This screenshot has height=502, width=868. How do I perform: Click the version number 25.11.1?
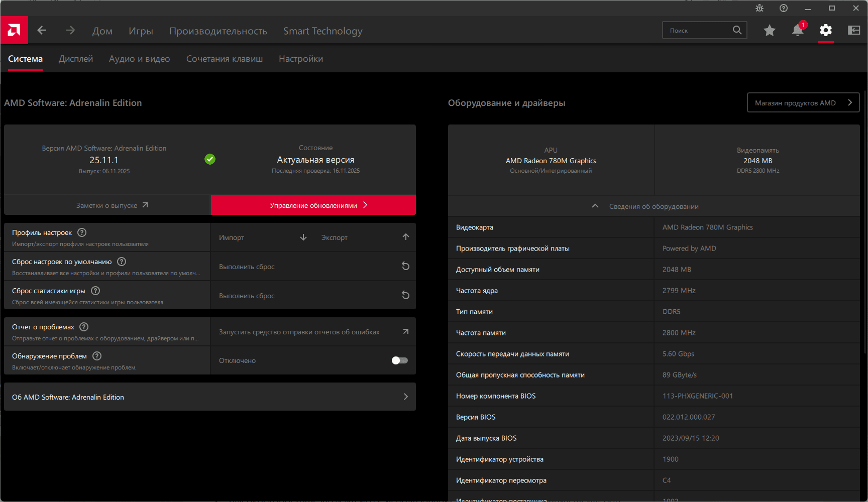pyautogui.click(x=104, y=160)
